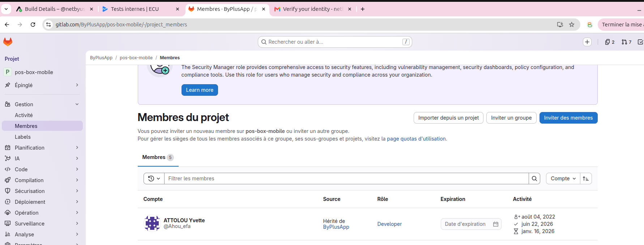
Task: Open the merge requests icon showing 7
Action: click(x=627, y=42)
